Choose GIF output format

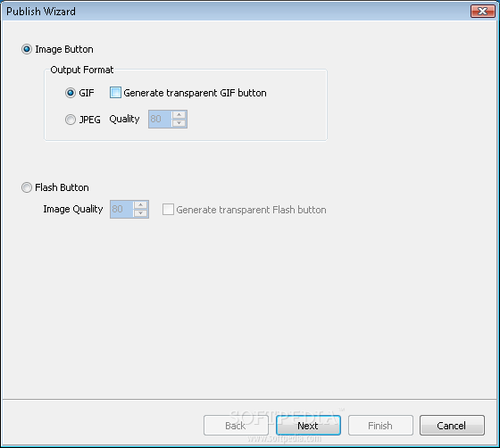(71, 93)
